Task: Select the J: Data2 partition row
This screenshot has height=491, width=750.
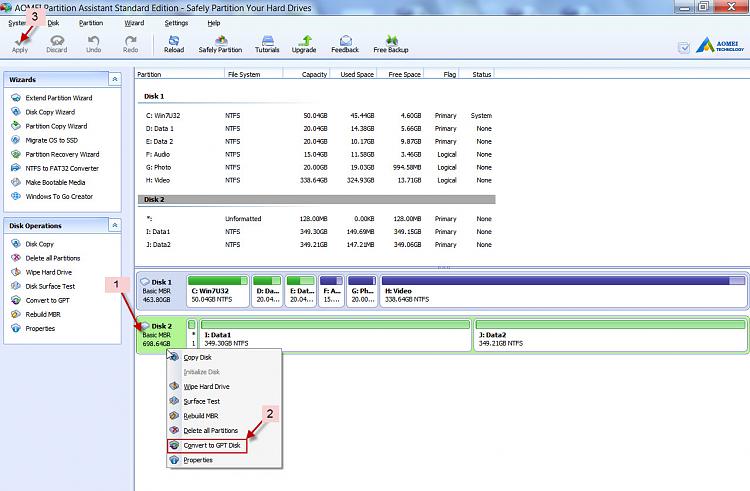Action: click(x=317, y=244)
